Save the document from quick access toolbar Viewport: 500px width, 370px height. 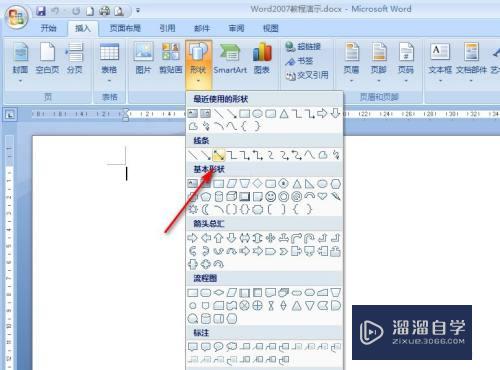tap(41, 11)
